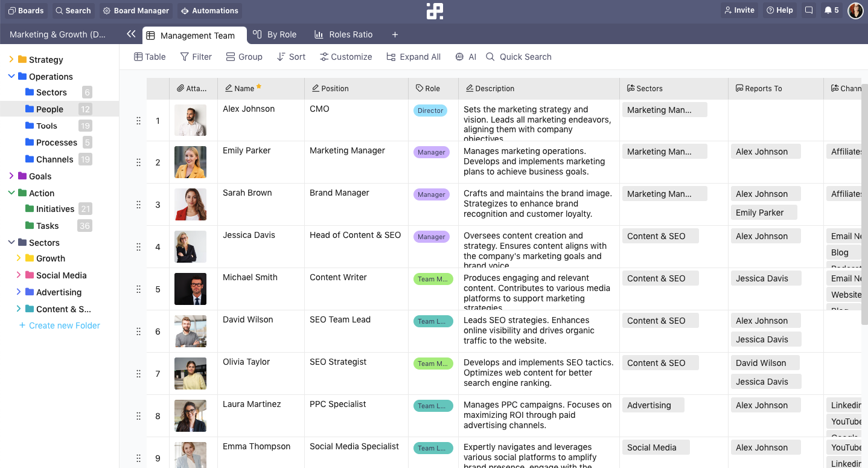The image size is (868, 468).
Task: Expand the Strategy folder
Action: click(x=11, y=60)
